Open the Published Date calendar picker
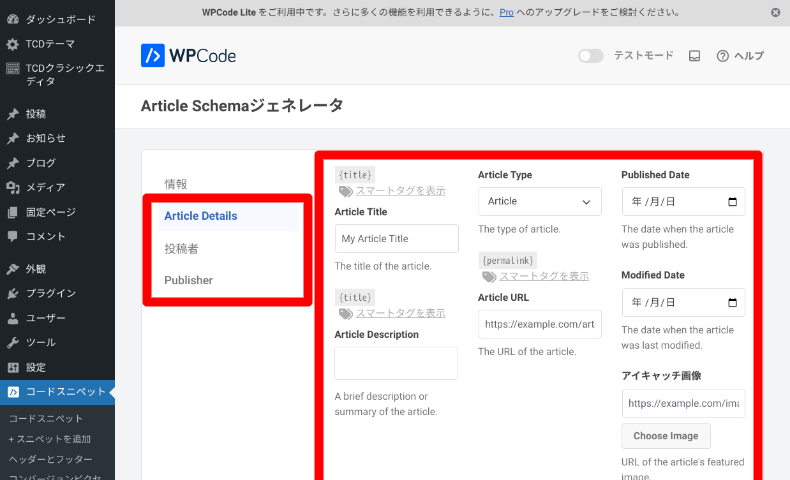The width and height of the screenshot is (790, 480). (733, 201)
